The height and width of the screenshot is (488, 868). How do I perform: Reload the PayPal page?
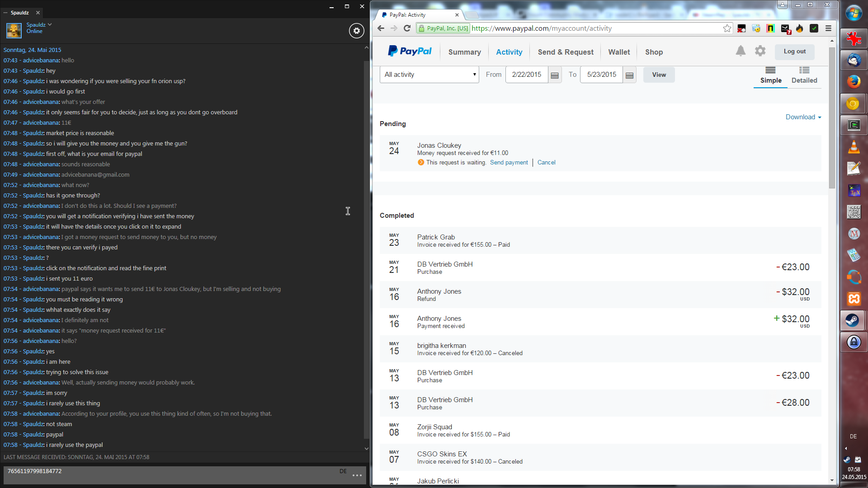click(407, 28)
